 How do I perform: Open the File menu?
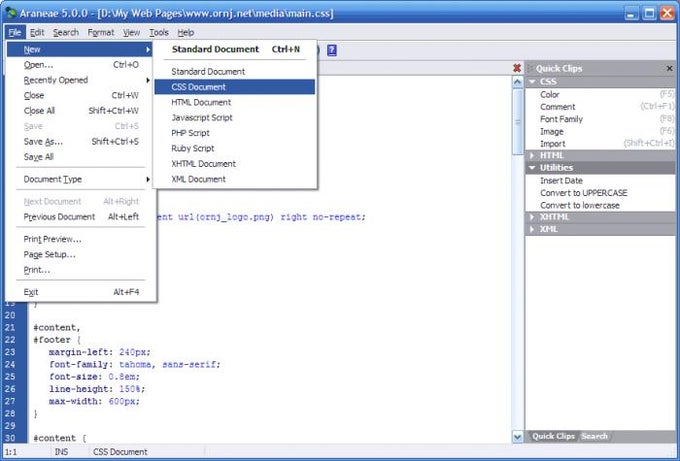(15, 33)
